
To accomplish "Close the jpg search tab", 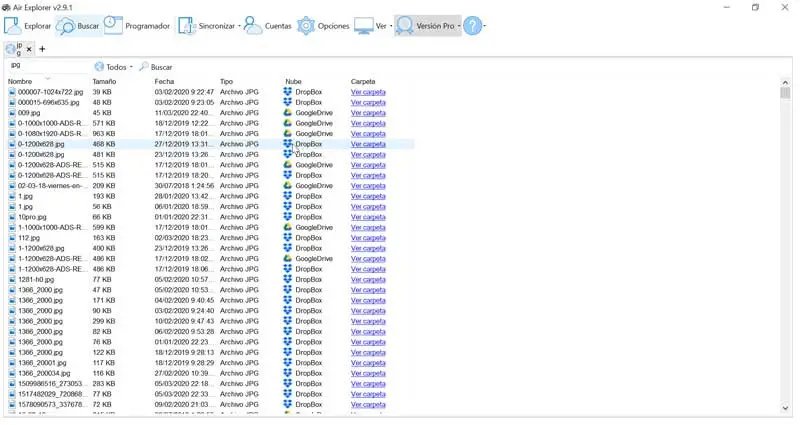I will (29, 49).
